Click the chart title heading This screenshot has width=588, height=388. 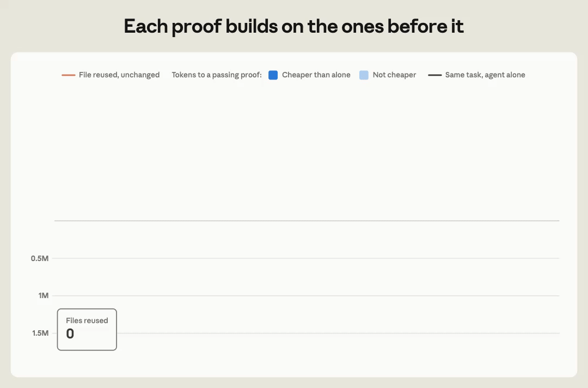click(294, 26)
